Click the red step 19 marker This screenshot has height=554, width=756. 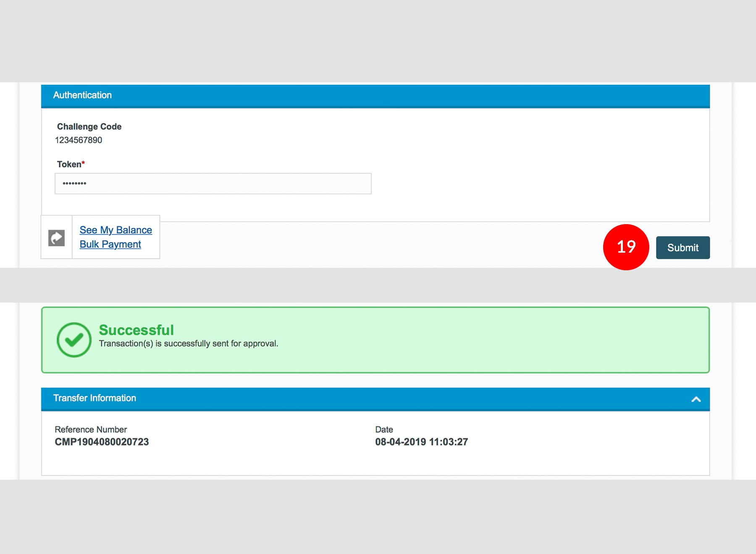click(626, 247)
